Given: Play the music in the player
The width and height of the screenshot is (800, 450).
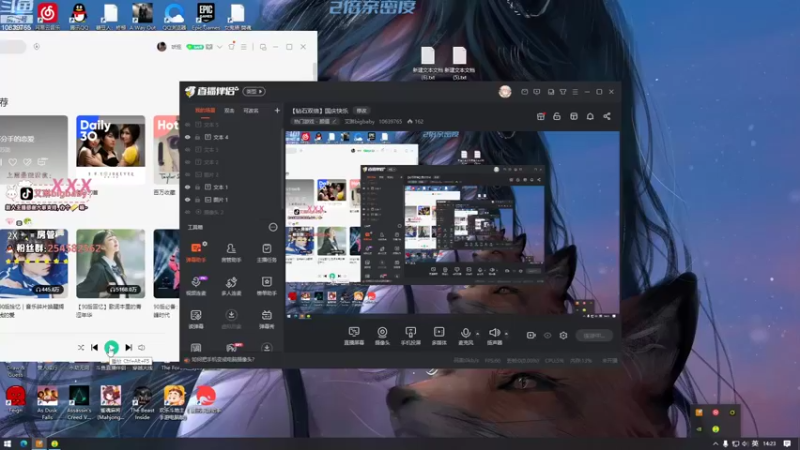Looking at the screenshot, I should click(111, 347).
